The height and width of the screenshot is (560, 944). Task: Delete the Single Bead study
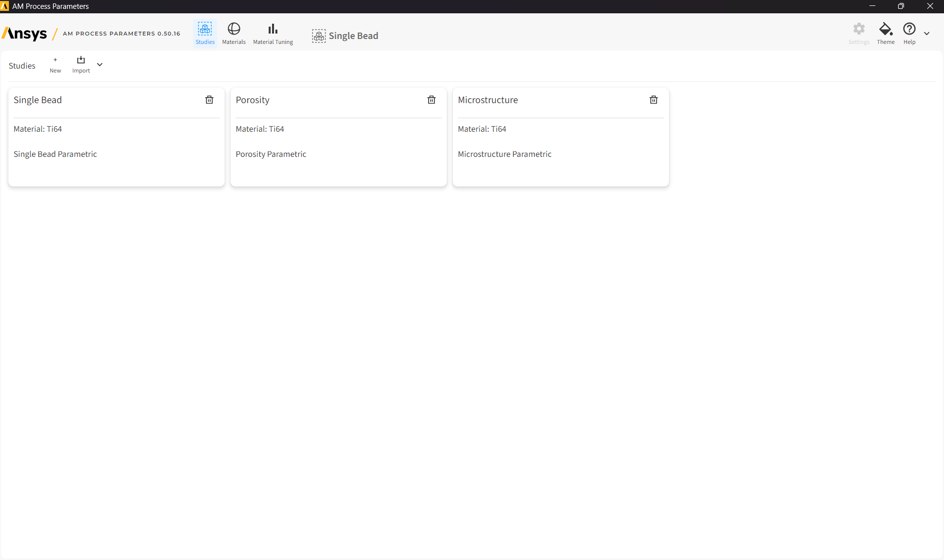(x=209, y=100)
